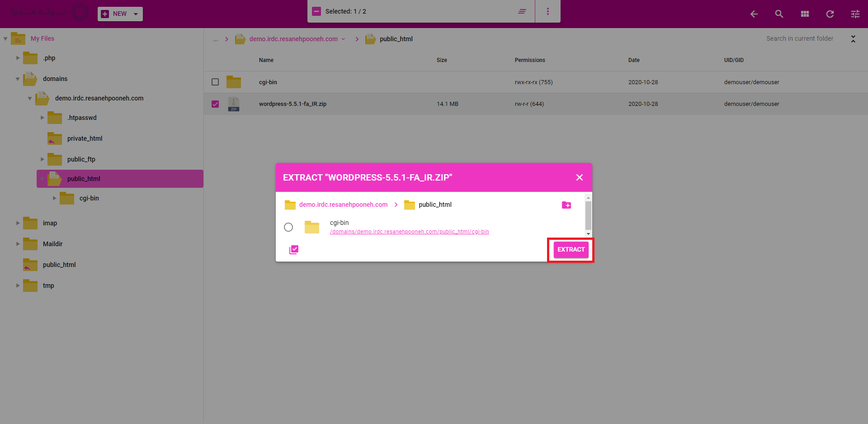The height and width of the screenshot is (424, 868).
Task: Select root-level public_html shortcut in tree
Action: (x=59, y=265)
